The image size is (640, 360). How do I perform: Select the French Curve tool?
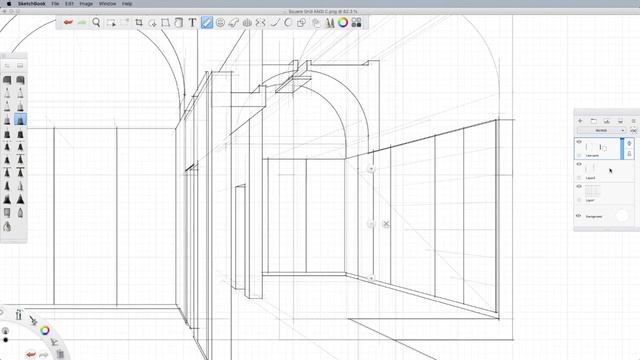click(233, 22)
